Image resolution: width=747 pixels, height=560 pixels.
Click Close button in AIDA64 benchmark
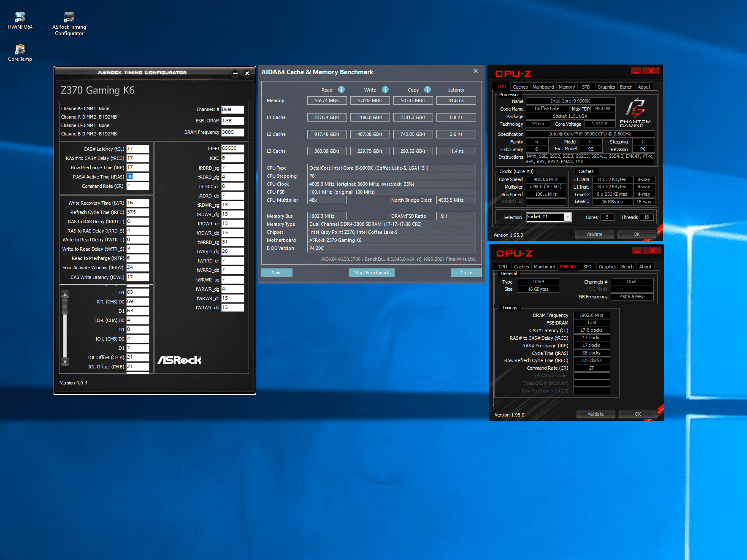(x=466, y=273)
